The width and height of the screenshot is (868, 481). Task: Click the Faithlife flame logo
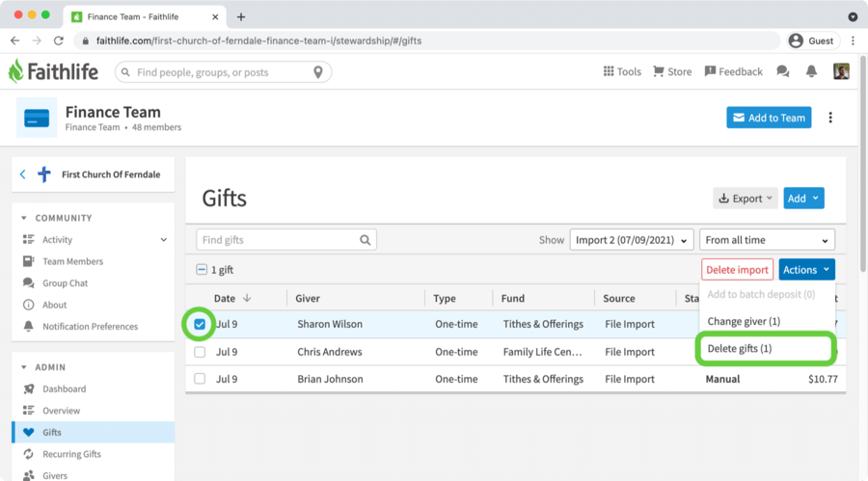pos(15,71)
